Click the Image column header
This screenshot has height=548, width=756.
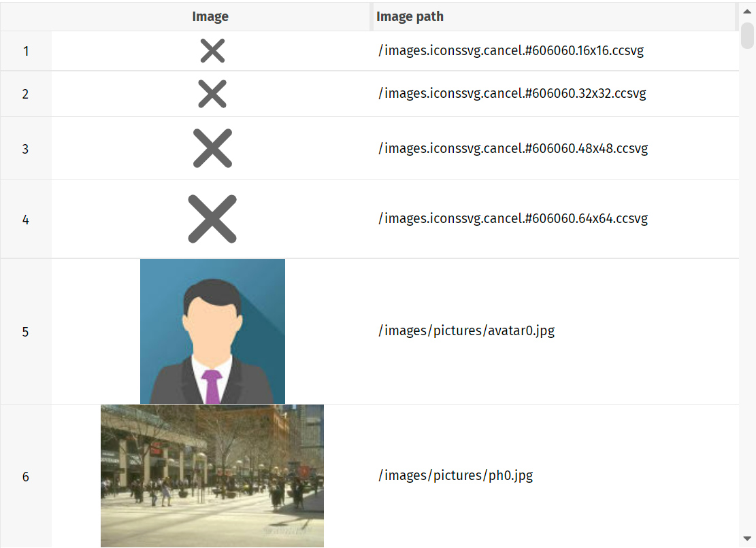[211, 17]
